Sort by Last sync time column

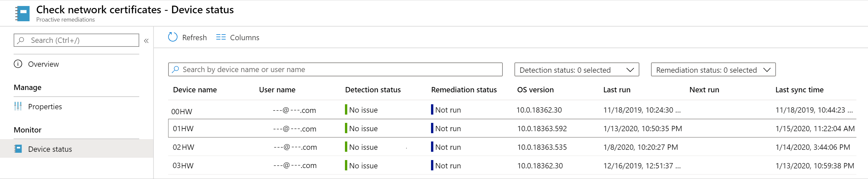(799, 90)
